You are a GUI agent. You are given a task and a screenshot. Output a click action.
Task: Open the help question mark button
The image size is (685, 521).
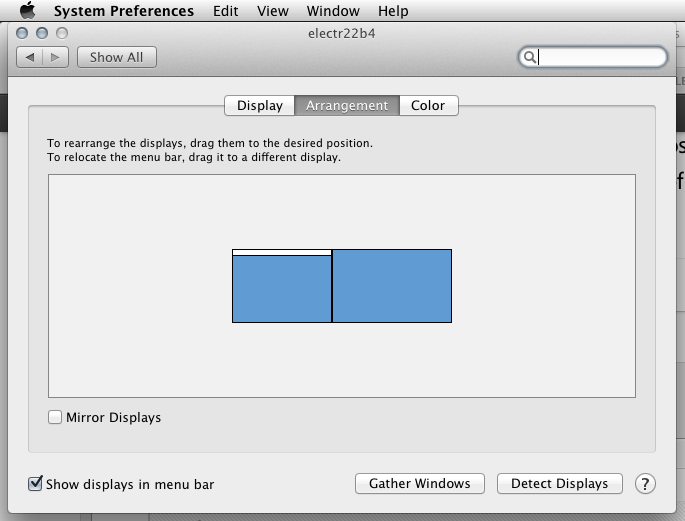click(645, 483)
